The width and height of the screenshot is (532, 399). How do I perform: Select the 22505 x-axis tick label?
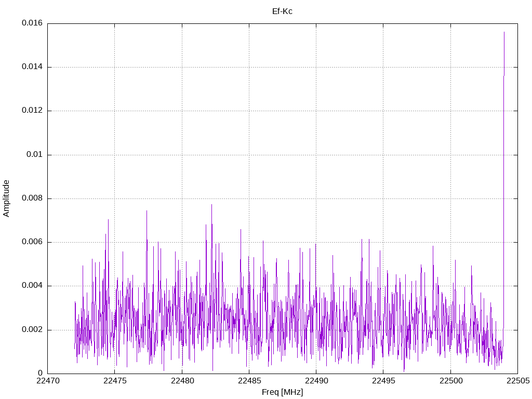[x=517, y=381]
